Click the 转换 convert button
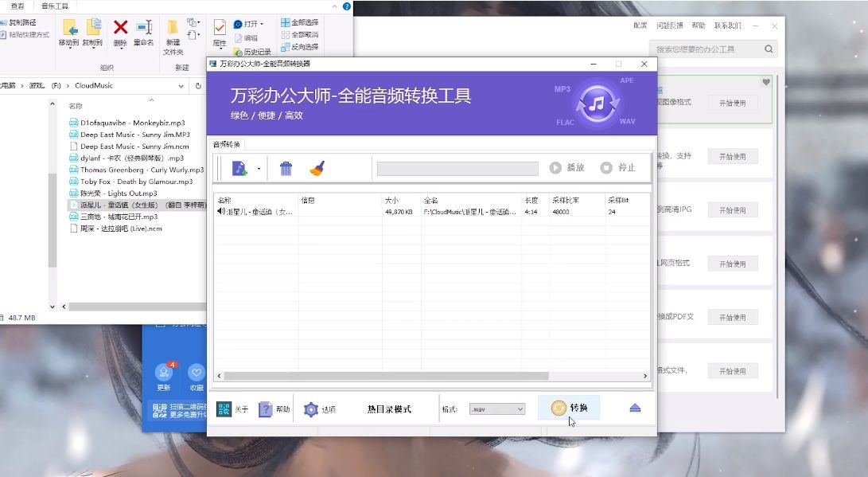 click(x=569, y=408)
